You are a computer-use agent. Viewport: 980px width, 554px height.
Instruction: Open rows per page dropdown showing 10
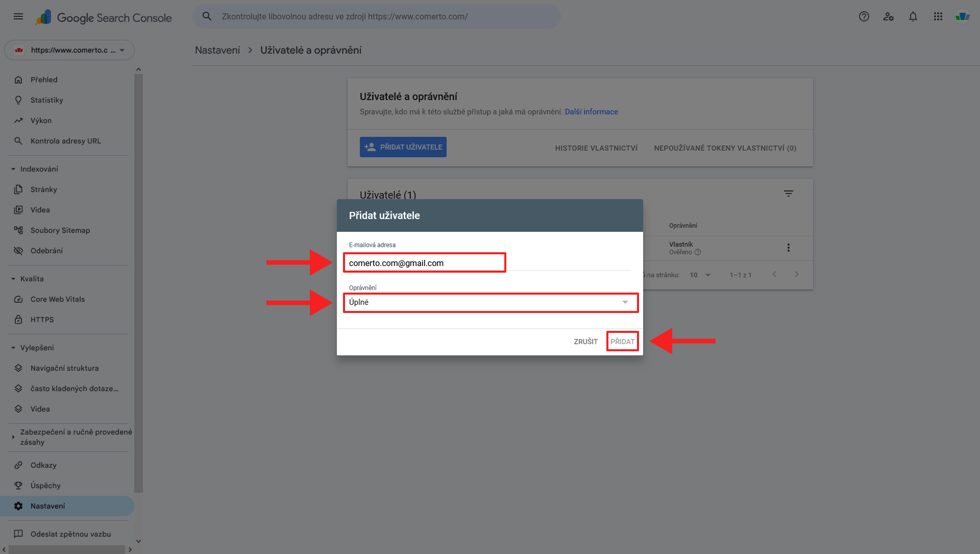click(x=700, y=275)
